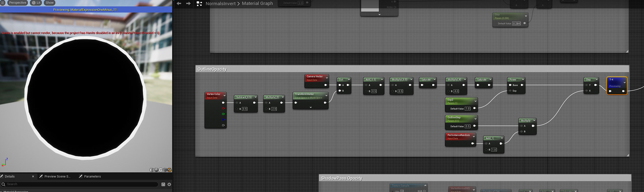This screenshot has height=192, width=644.
Task: Select the OutlineStep parameter node header
Action: click(x=461, y=119)
